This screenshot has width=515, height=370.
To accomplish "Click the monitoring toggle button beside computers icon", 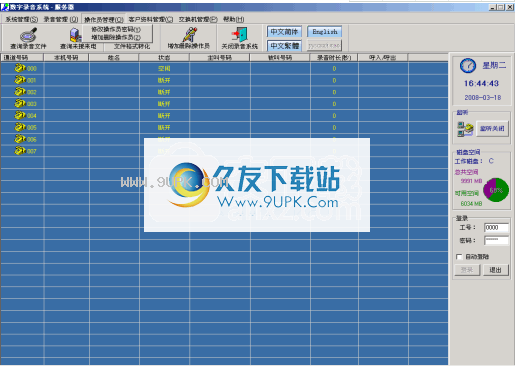I will coord(492,129).
